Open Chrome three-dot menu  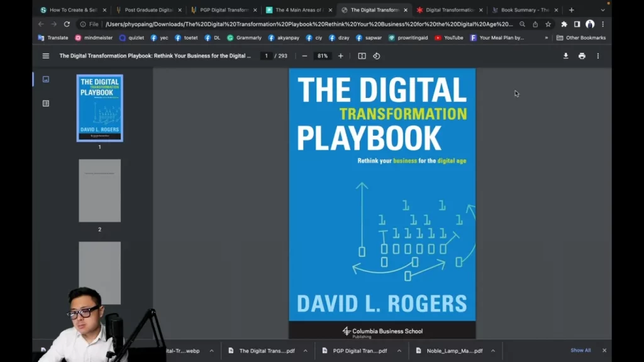[x=603, y=25]
